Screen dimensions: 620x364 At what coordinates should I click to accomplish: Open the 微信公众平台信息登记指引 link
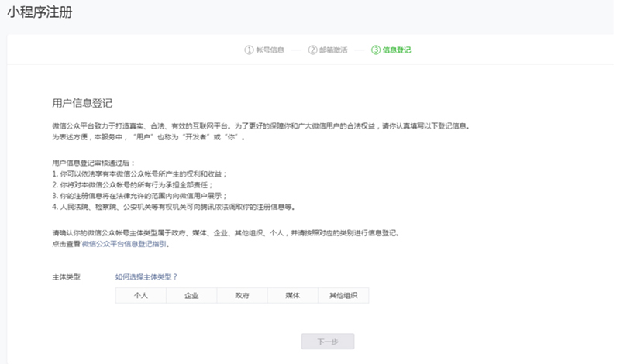[x=125, y=244]
